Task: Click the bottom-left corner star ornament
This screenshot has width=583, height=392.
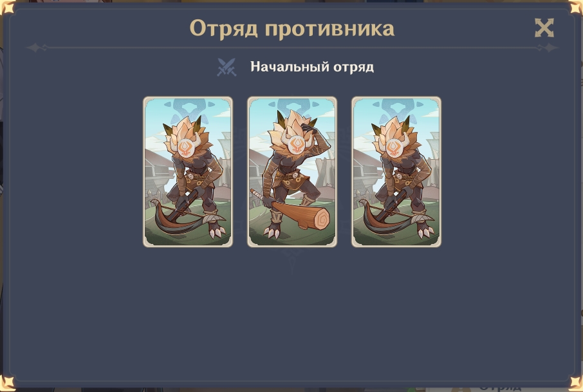Action: click(8, 383)
